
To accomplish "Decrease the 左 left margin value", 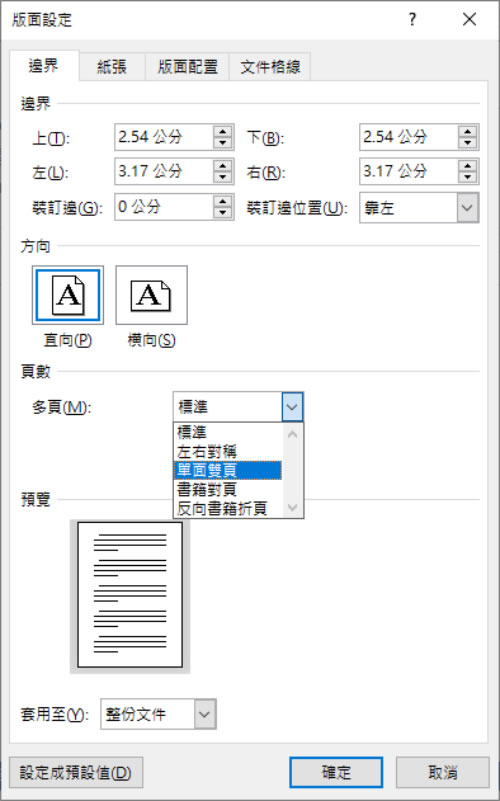I will [x=222, y=177].
